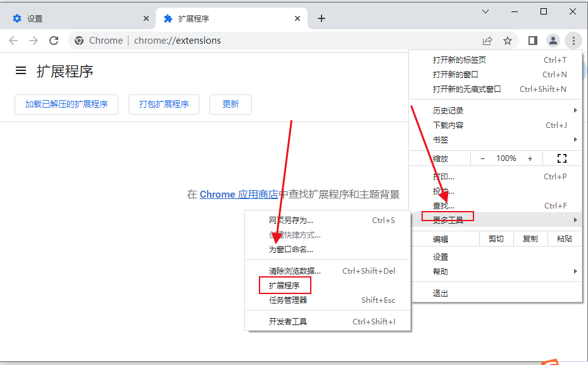Close the 设置 tab
The width and height of the screenshot is (588, 365).
146,18
